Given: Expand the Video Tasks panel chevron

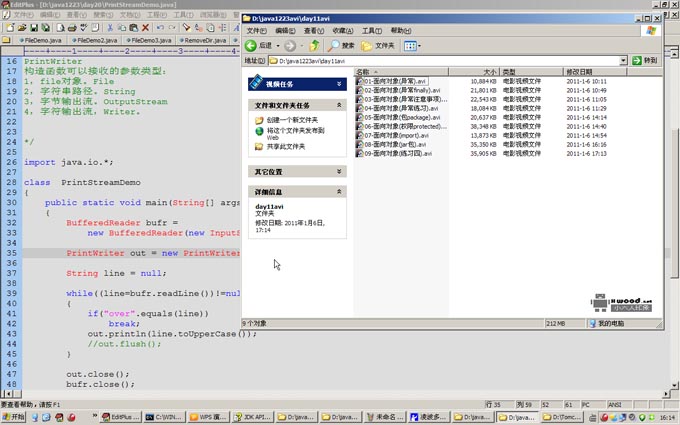Looking at the screenshot, I should [x=339, y=84].
